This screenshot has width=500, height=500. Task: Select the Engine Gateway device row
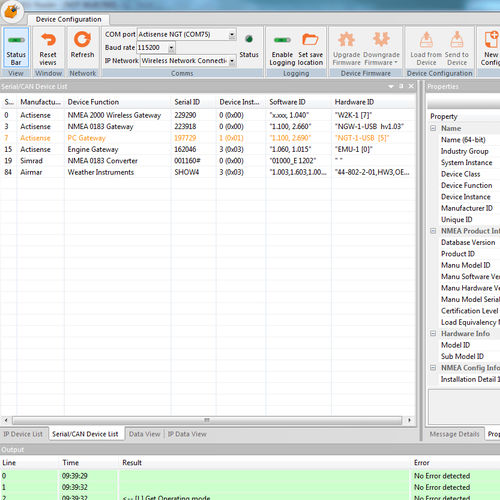click(x=208, y=149)
